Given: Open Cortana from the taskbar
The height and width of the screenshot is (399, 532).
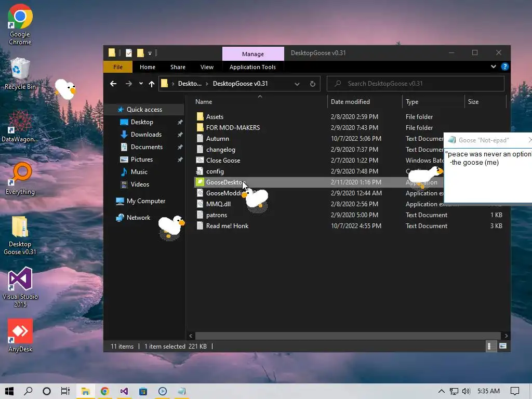Looking at the screenshot, I should point(46,391).
